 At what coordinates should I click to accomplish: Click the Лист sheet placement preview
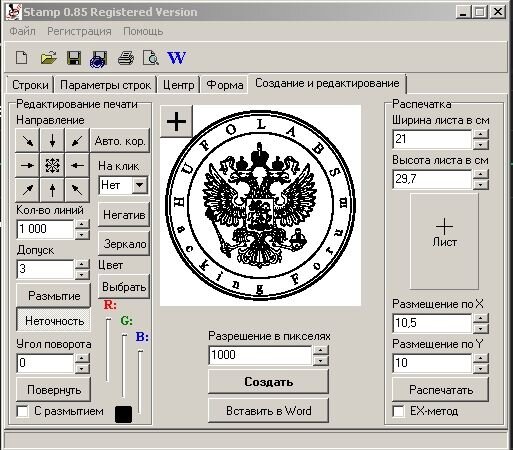click(444, 241)
